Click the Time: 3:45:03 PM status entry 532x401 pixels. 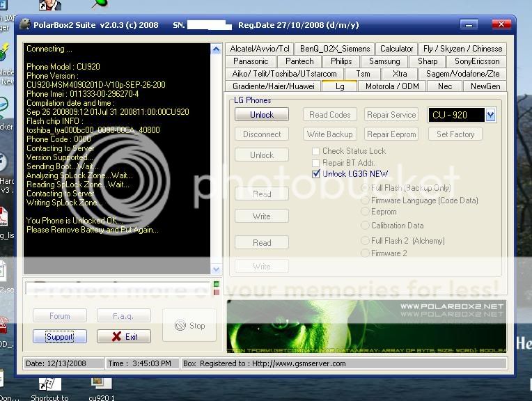(x=143, y=363)
